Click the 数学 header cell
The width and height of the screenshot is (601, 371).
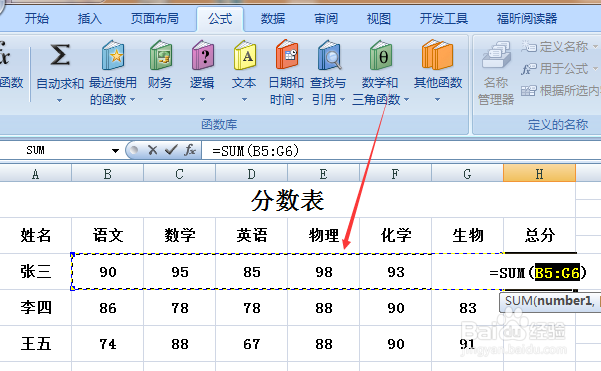click(x=180, y=235)
